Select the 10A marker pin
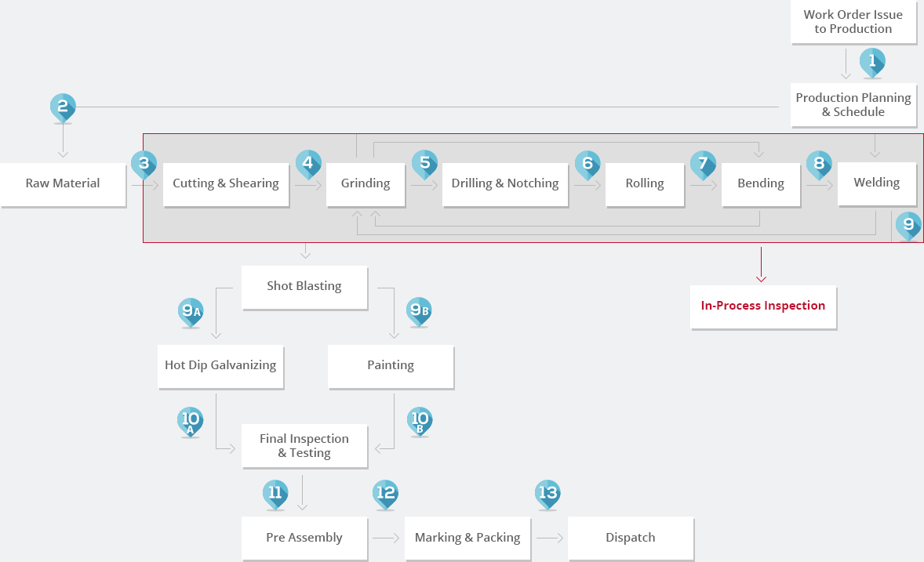 [x=191, y=421]
